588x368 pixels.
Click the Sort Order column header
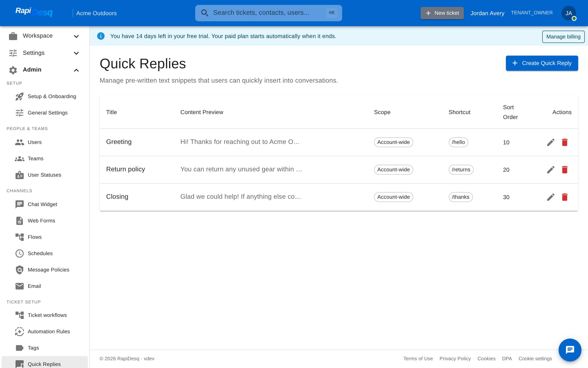pyautogui.click(x=510, y=112)
